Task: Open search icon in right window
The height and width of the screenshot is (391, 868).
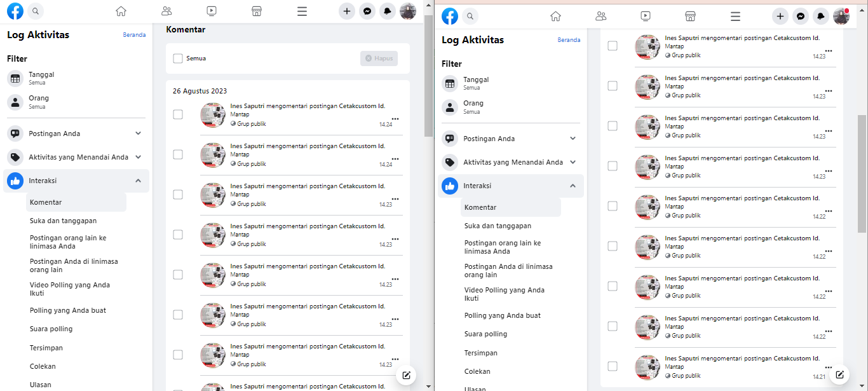Action: coord(470,16)
